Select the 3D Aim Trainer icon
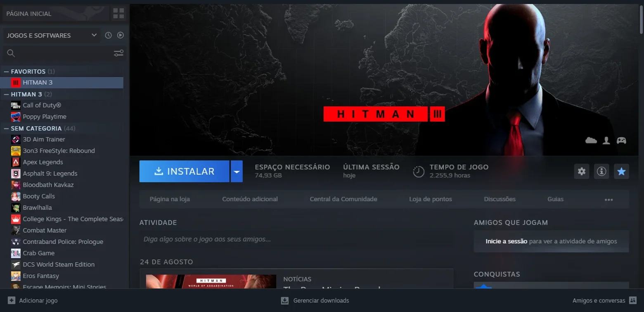 pos(16,139)
